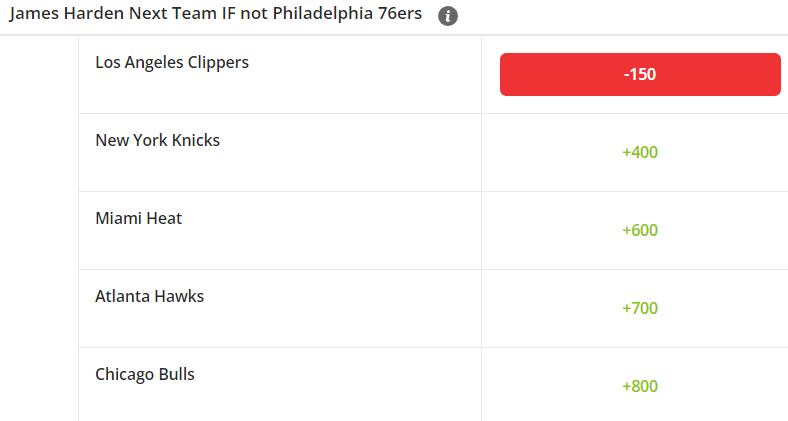Bet on Chicago Bulls at +800
The image size is (788, 421).
(640, 386)
